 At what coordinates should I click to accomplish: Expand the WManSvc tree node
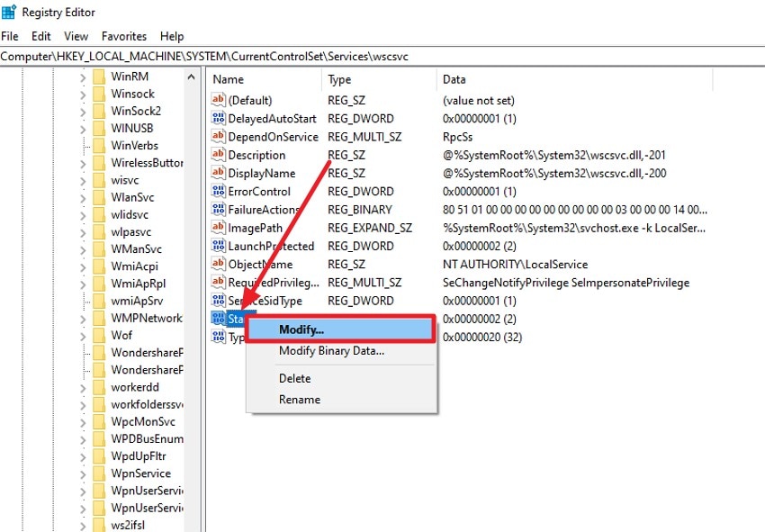83,250
